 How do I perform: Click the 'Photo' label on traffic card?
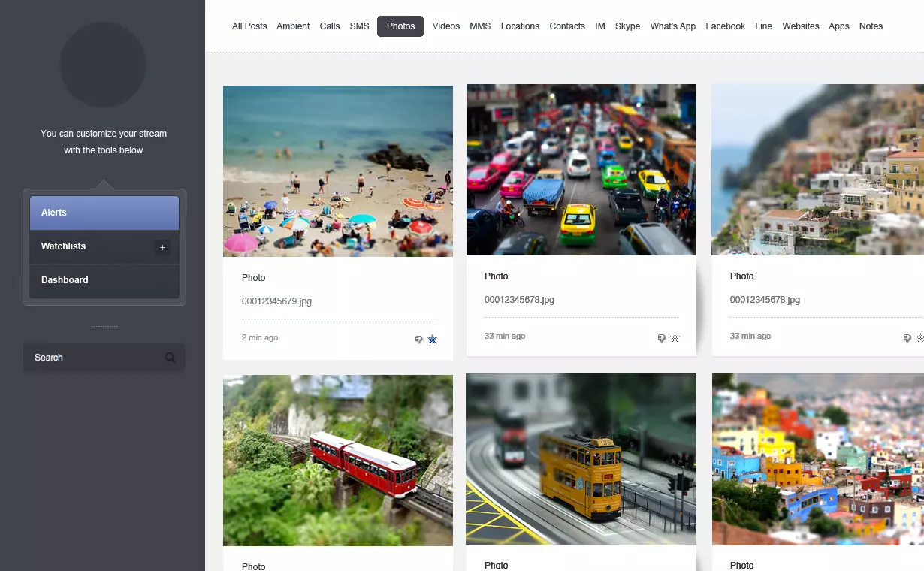[x=497, y=276]
